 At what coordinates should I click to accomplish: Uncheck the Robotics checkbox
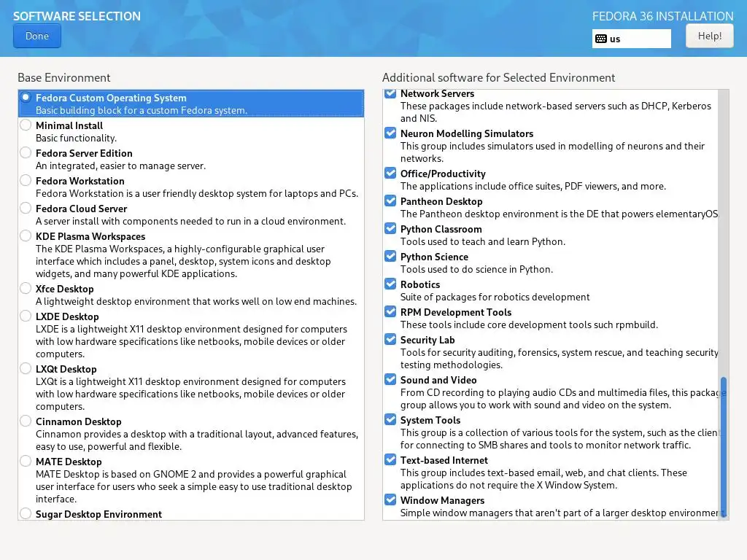click(390, 284)
